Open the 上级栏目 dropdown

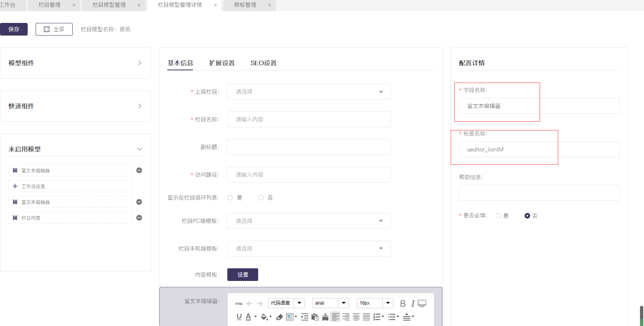tap(309, 92)
